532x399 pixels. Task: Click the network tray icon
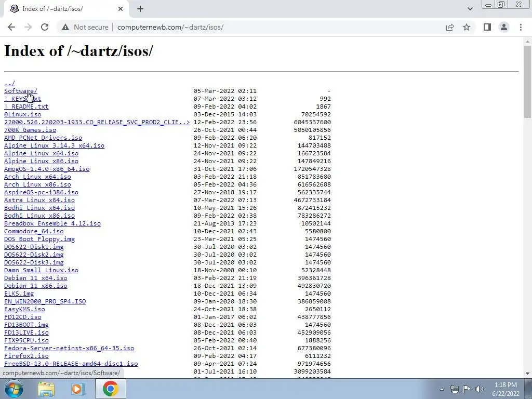(x=454, y=389)
